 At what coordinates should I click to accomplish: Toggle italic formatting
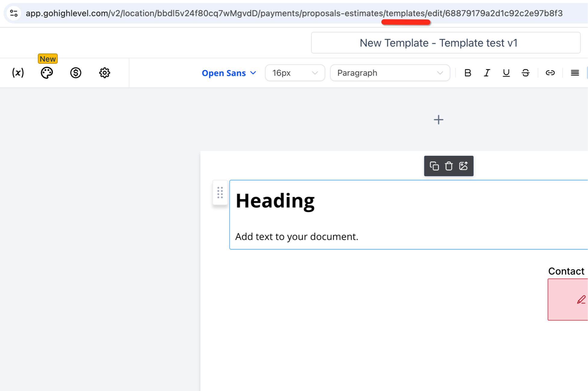[487, 73]
